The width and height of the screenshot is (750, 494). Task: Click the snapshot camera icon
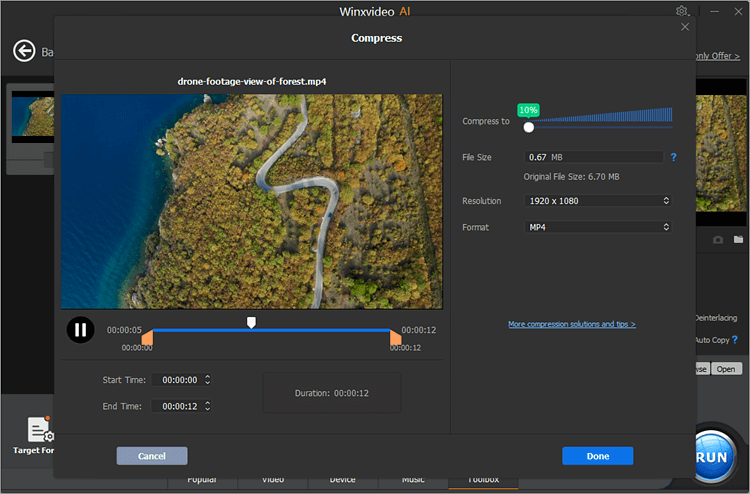point(718,240)
